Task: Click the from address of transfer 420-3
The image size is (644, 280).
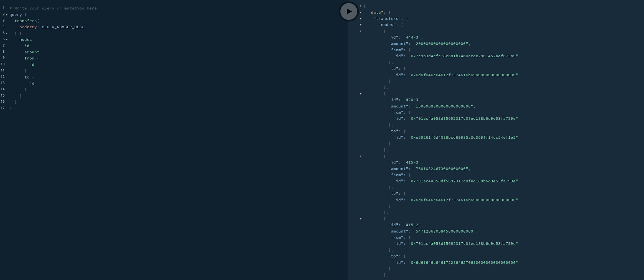Action: (463, 119)
